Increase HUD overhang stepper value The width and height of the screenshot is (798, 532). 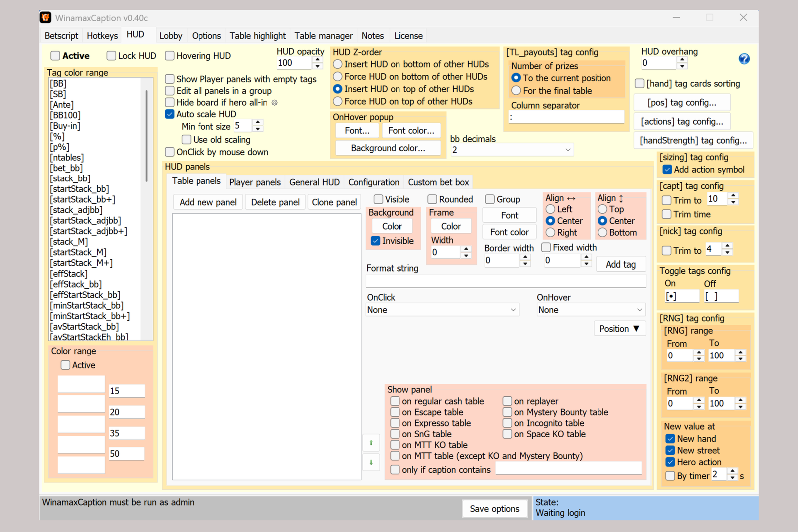[x=682, y=60]
